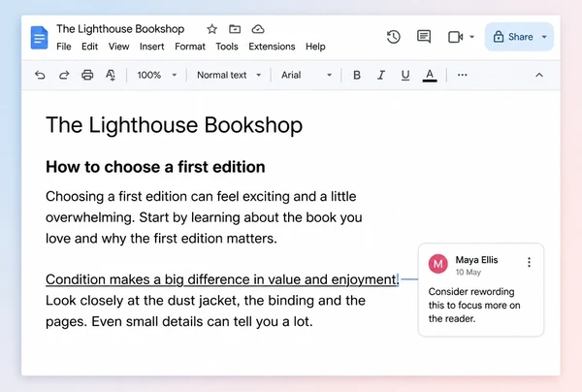
Task: Open the 100% zoom dropdown
Action: (x=156, y=75)
